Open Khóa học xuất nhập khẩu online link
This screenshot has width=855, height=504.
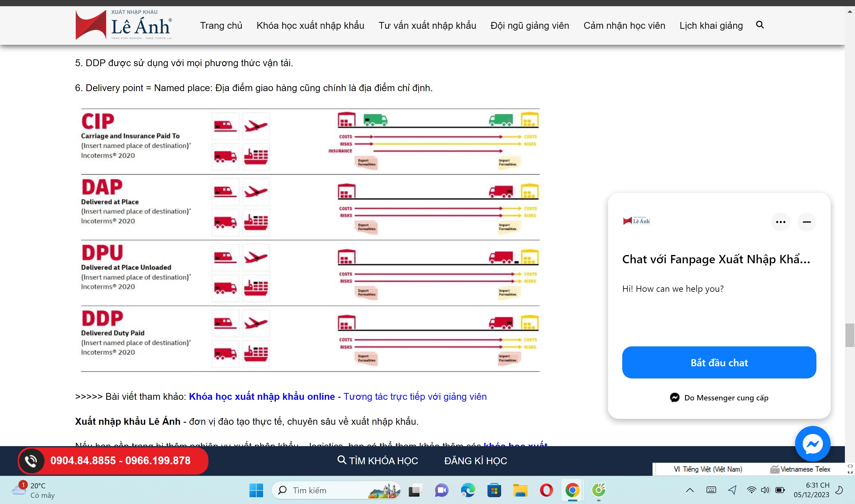(262, 396)
